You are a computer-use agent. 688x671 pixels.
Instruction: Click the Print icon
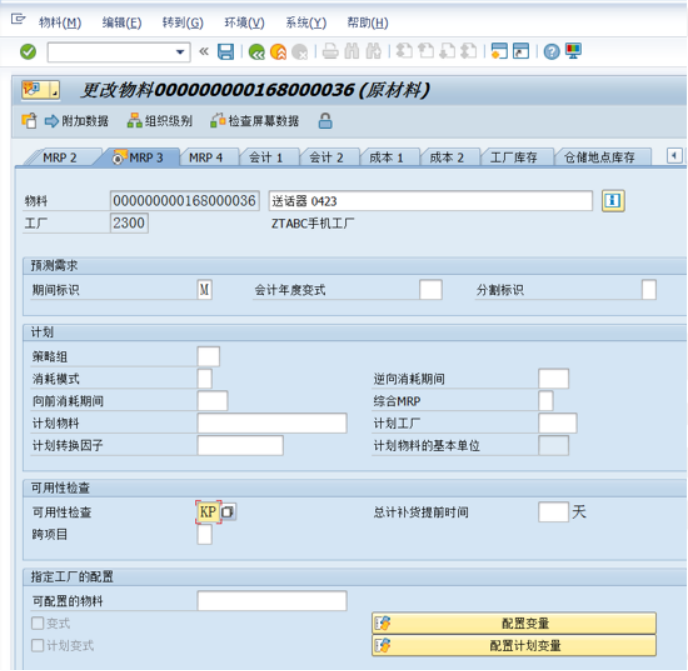(330, 52)
